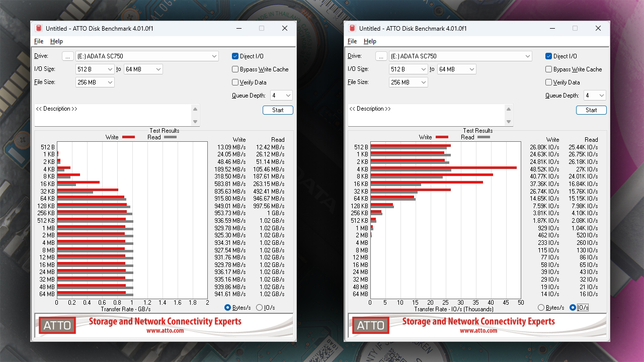Screen dimensions: 644x362
Task: Click the "48.52K IO/s" write value in right window
Action: tap(544, 169)
